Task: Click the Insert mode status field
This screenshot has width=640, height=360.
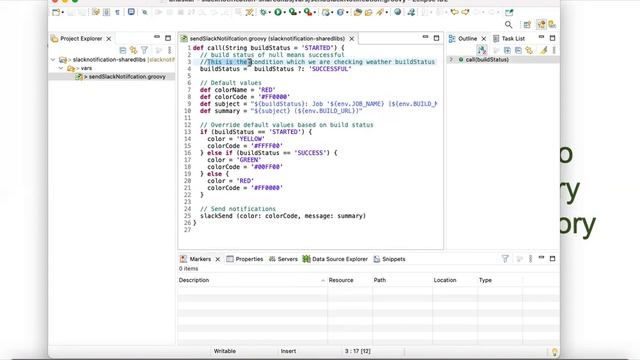Action: click(x=288, y=351)
